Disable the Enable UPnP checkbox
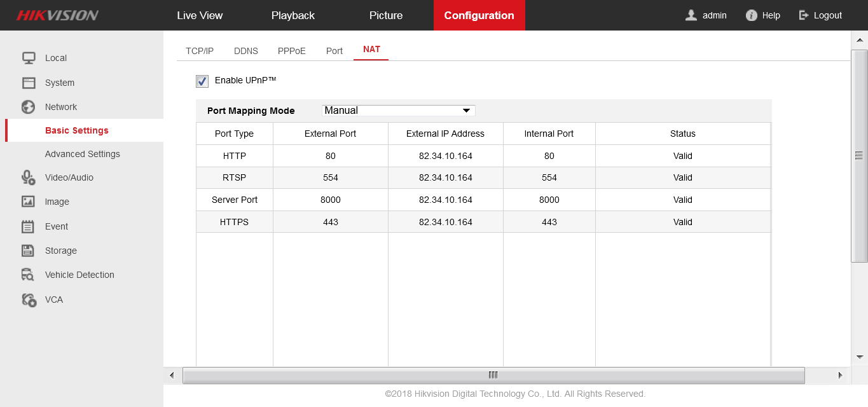The image size is (868, 407). pyautogui.click(x=202, y=81)
